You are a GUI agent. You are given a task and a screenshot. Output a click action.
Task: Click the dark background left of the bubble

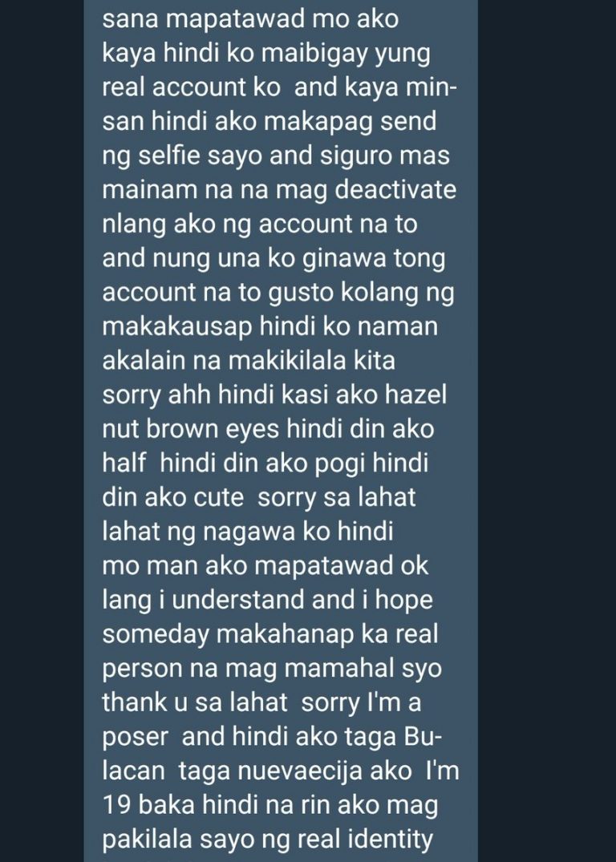click(x=42, y=431)
